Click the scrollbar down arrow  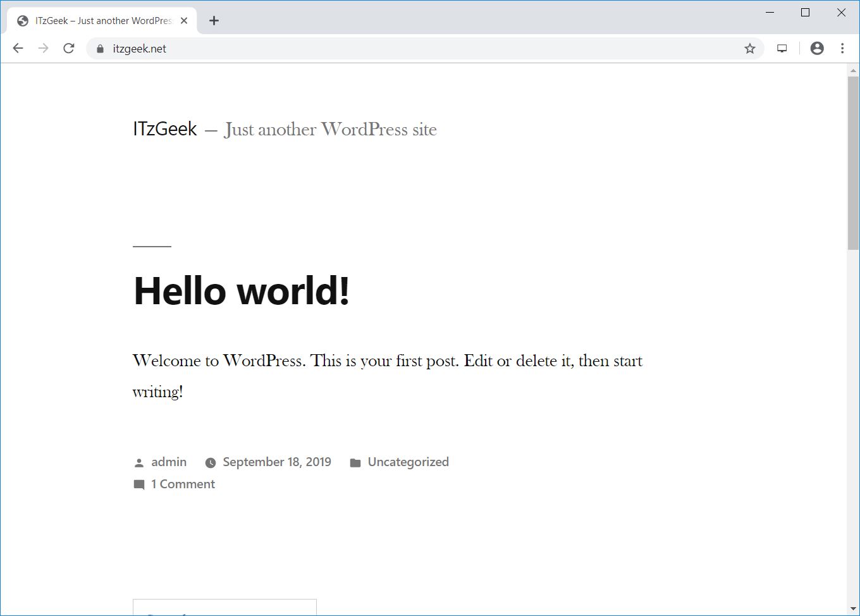(x=853, y=609)
